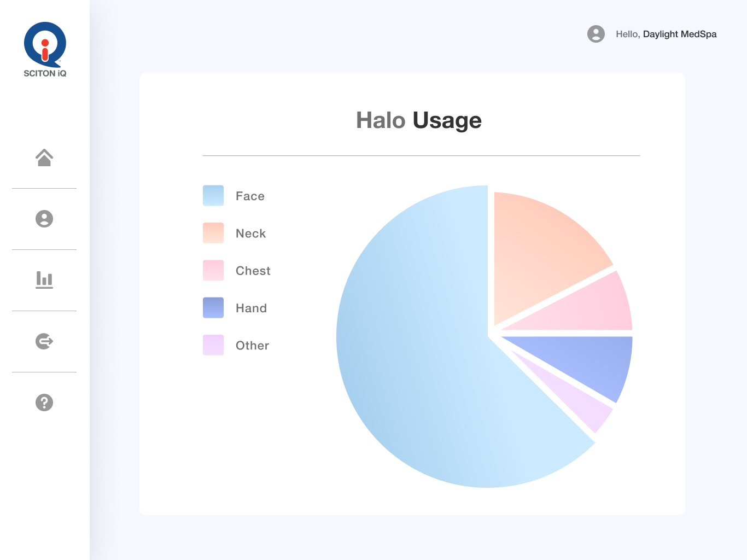Select the Neck legend color swatch

click(213, 233)
